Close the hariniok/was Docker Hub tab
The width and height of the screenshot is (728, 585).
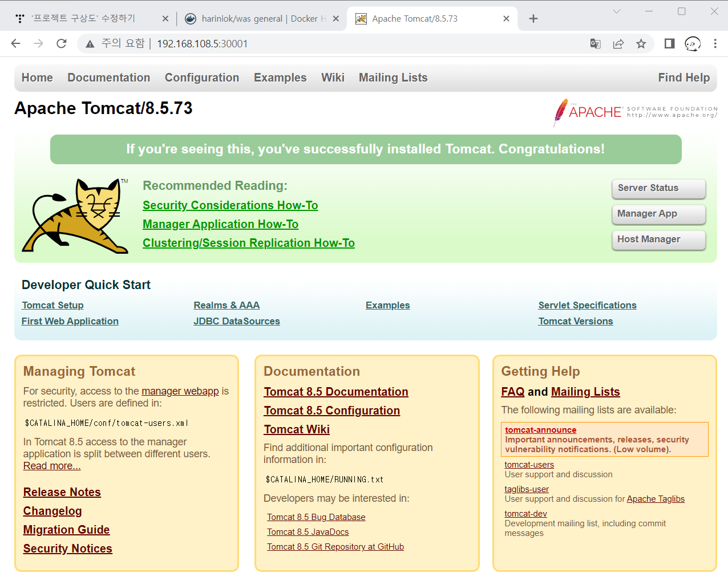coord(336,19)
